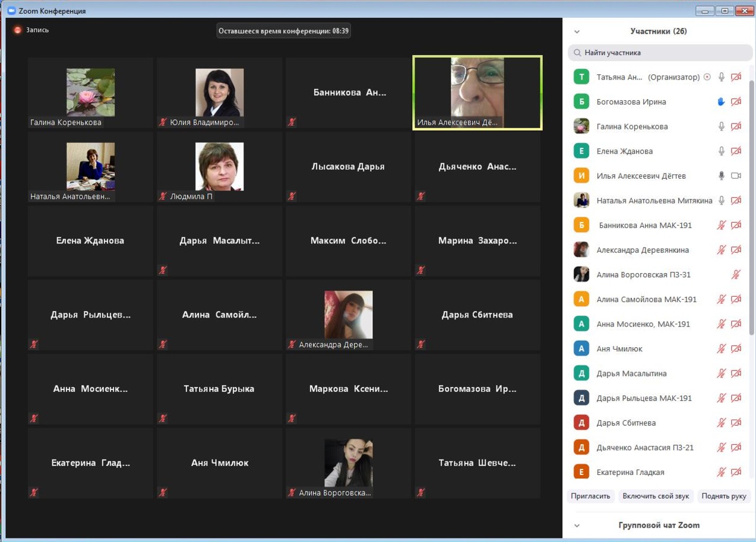This screenshot has width=756, height=542.
Task: Click the Zoom logo in the title bar
Action: [11, 11]
